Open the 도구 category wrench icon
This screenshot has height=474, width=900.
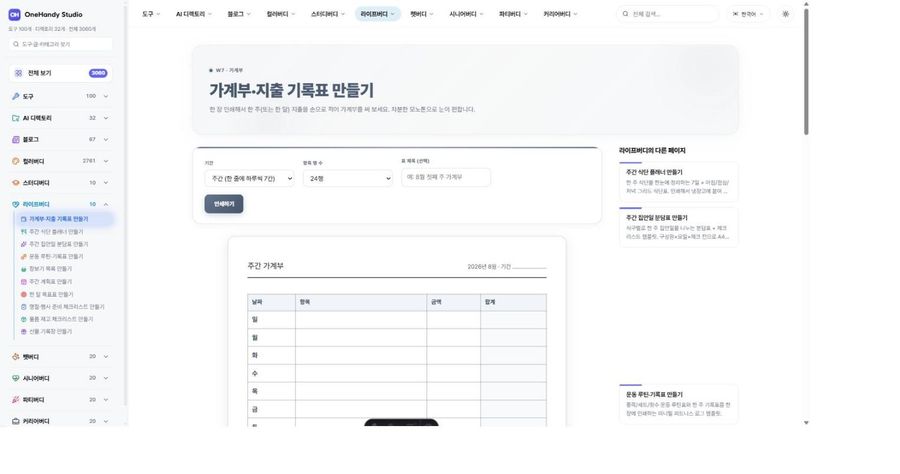pyautogui.click(x=15, y=96)
